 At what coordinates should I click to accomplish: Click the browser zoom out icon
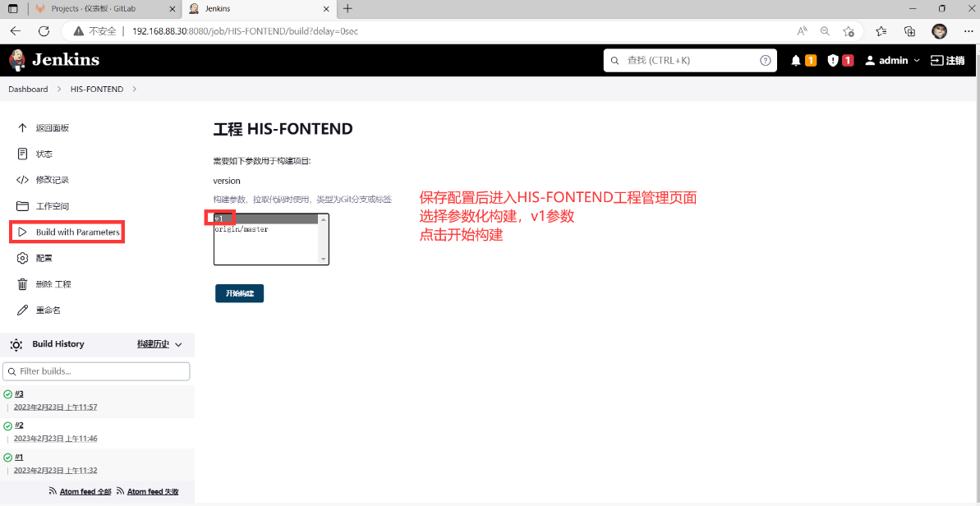pyautogui.click(x=825, y=31)
